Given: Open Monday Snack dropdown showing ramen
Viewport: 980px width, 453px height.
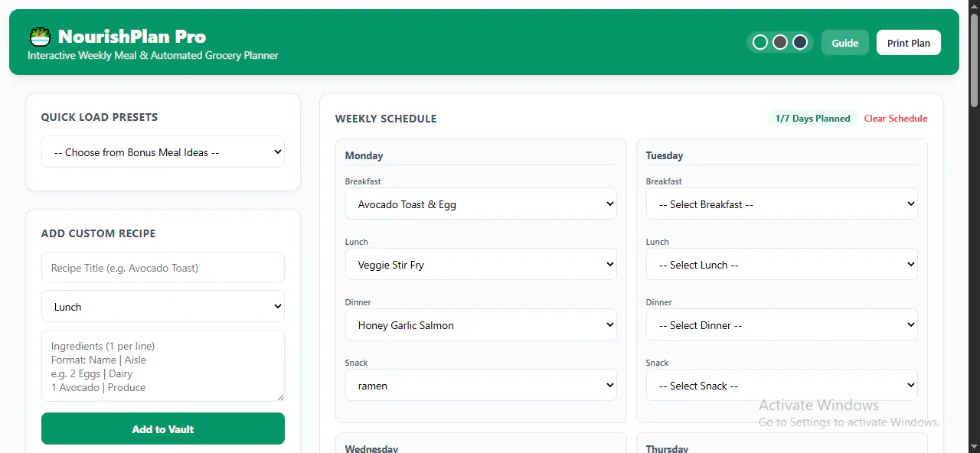Looking at the screenshot, I should 481,386.
